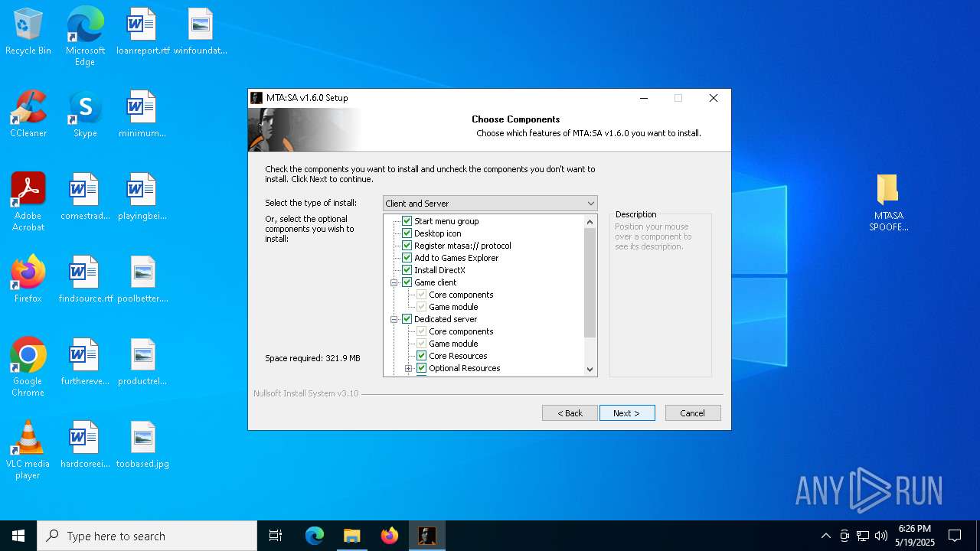Open the network icon in system tray
This screenshot has width=980, height=551.
point(862,536)
